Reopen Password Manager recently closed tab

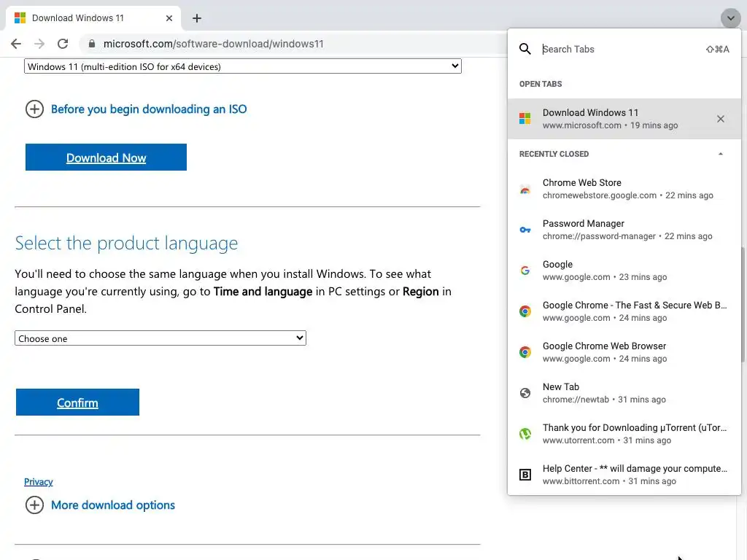624,230
